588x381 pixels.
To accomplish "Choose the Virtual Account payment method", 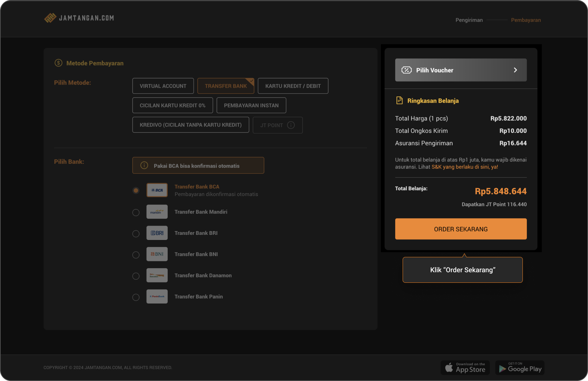I will click(163, 86).
